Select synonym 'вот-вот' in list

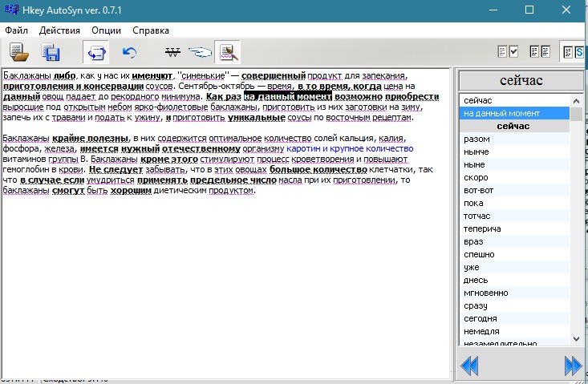[514, 190]
